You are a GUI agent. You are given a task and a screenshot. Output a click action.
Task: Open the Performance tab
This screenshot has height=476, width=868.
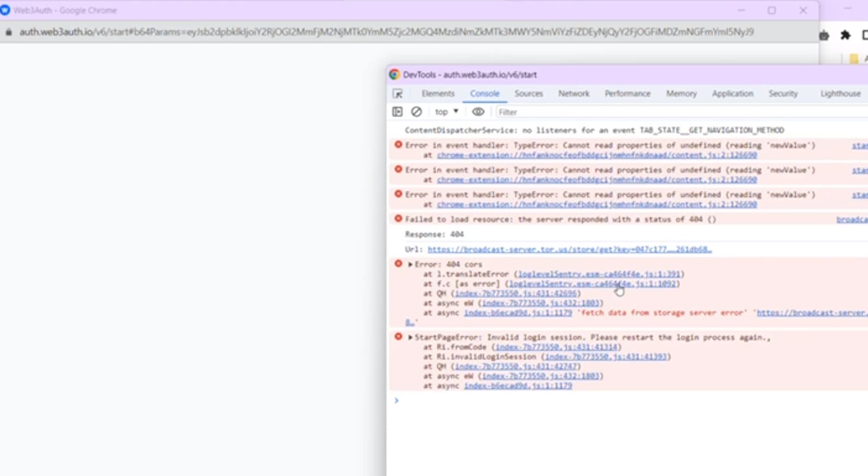click(x=627, y=94)
